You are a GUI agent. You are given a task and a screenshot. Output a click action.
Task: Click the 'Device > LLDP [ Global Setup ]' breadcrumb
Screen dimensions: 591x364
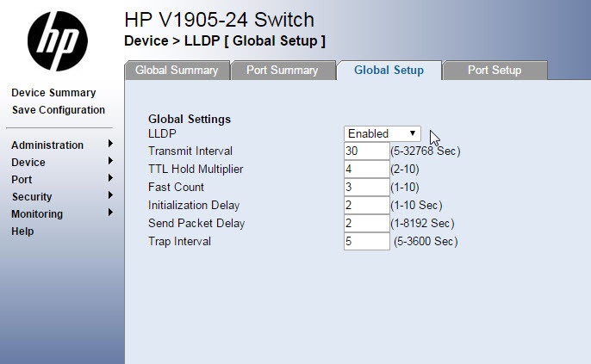click(225, 41)
